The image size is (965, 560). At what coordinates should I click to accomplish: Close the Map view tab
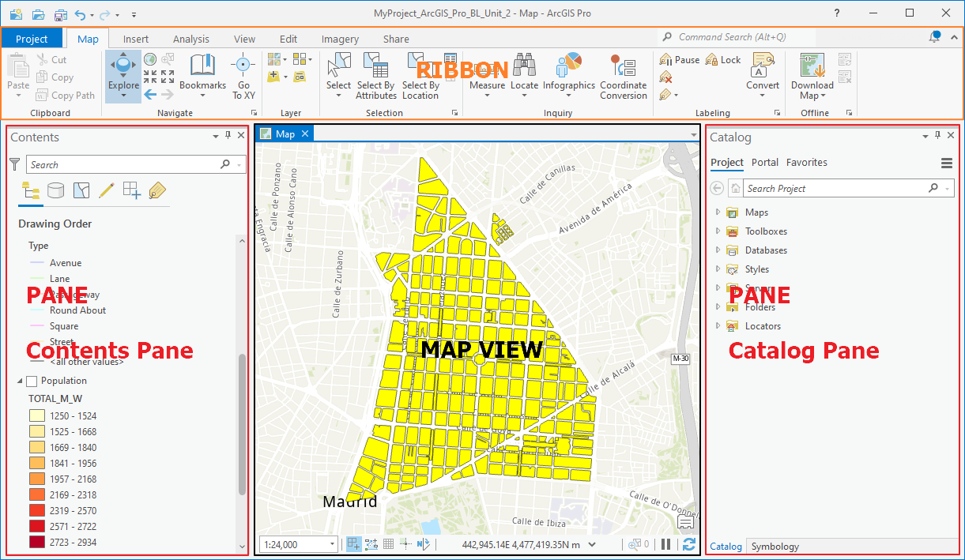pos(305,133)
